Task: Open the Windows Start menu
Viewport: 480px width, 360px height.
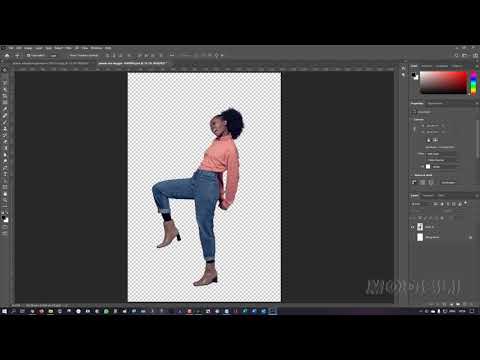Action: 4,311
